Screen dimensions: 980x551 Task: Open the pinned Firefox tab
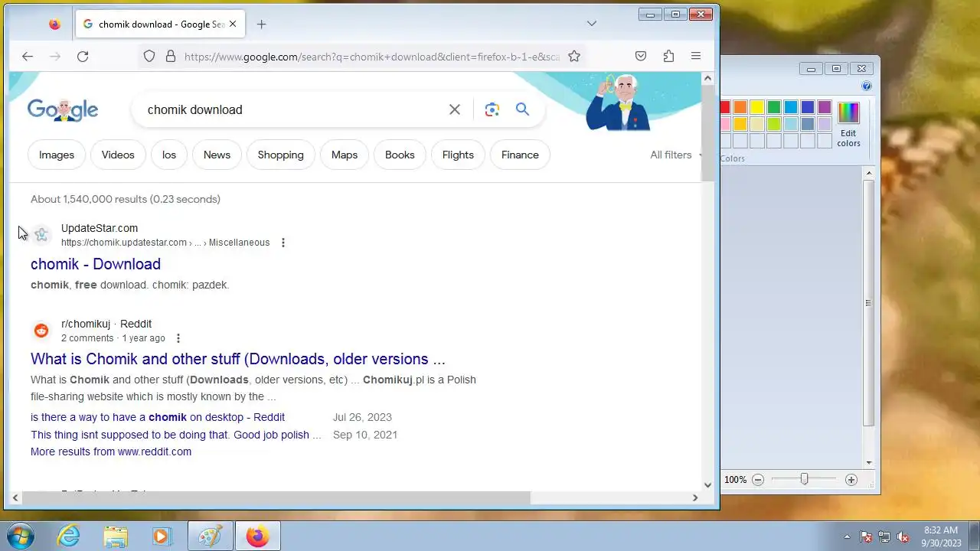point(54,24)
